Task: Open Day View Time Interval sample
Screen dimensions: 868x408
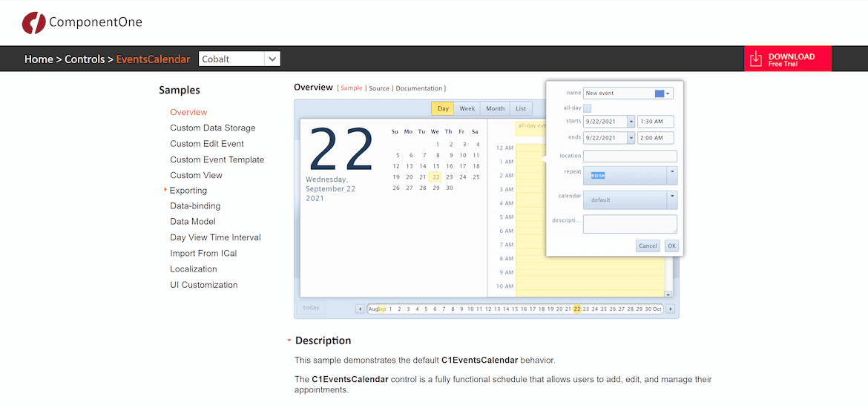Action: 215,237
